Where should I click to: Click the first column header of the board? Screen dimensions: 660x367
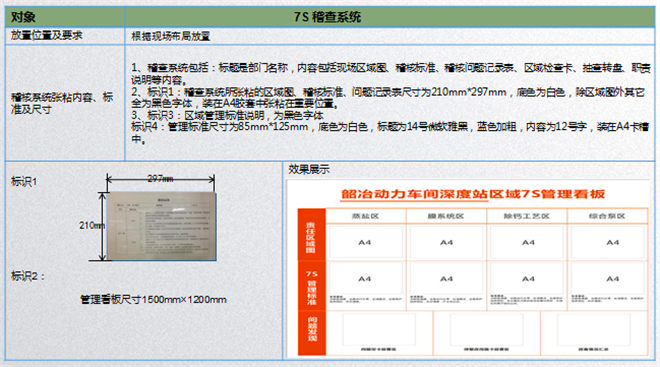365,216
